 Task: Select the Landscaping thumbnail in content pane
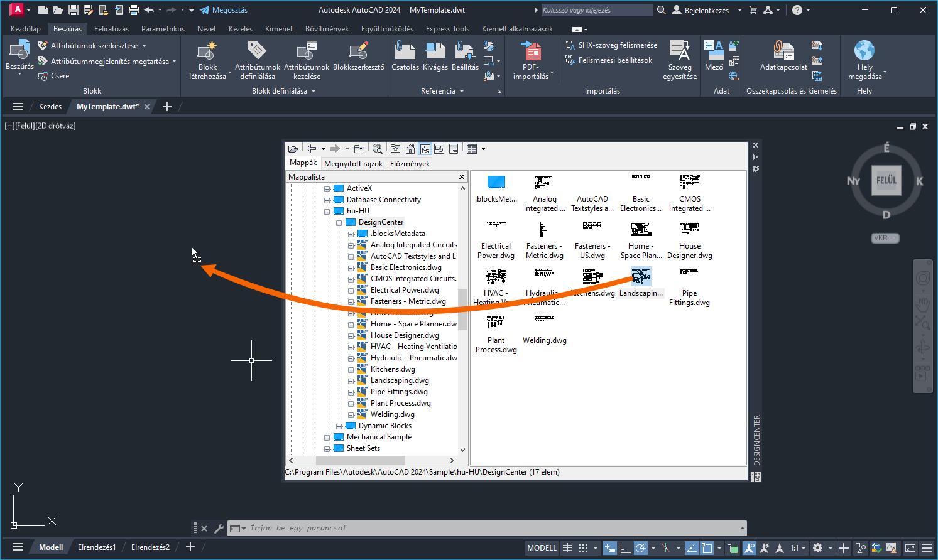coord(641,276)
